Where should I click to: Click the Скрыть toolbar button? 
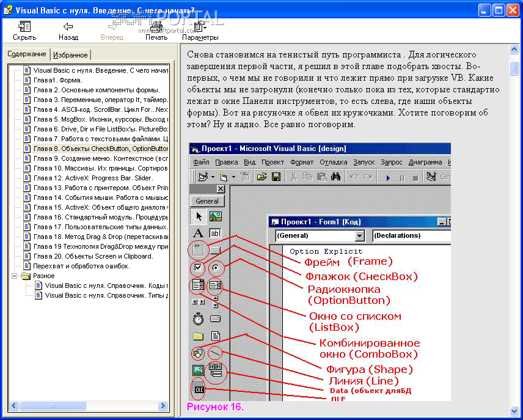click(24, 31)
